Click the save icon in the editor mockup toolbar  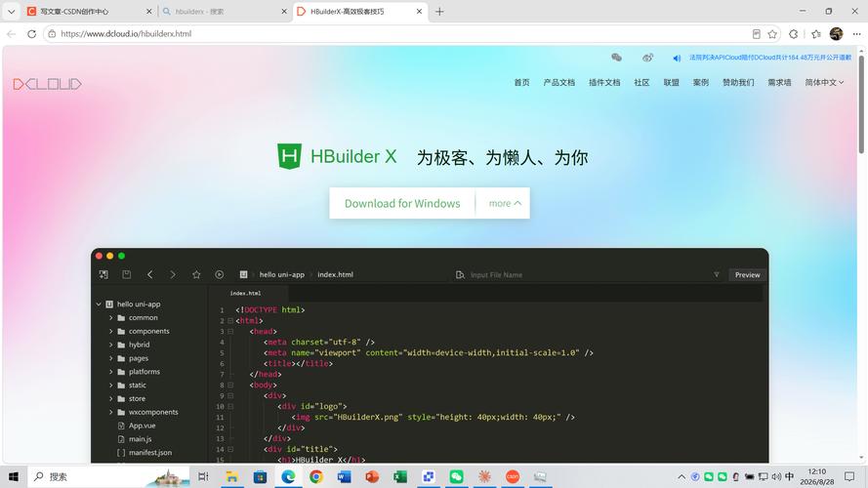pyautogui.click(x=126, y=274)
